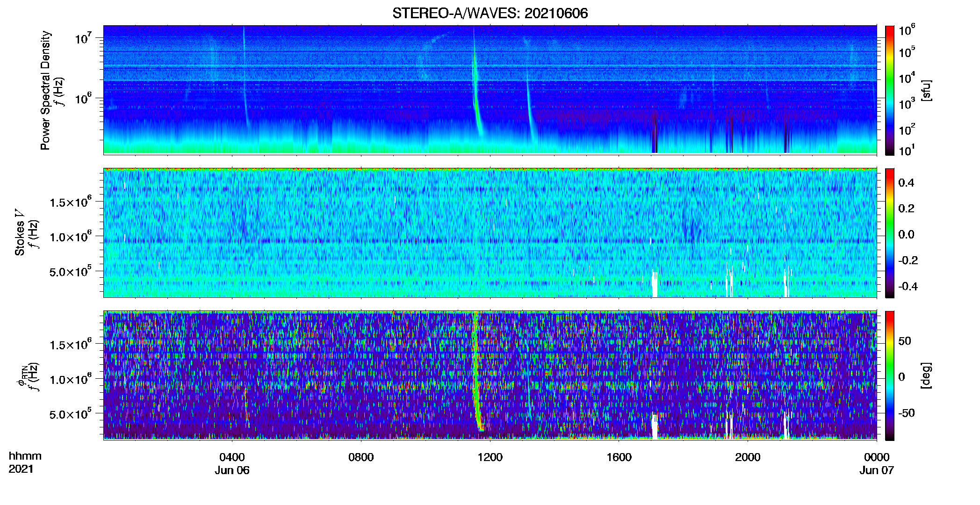980x505 pixels.
Task: Click the burst trace in the phi RTN panel near 1200
Action: 477,374
